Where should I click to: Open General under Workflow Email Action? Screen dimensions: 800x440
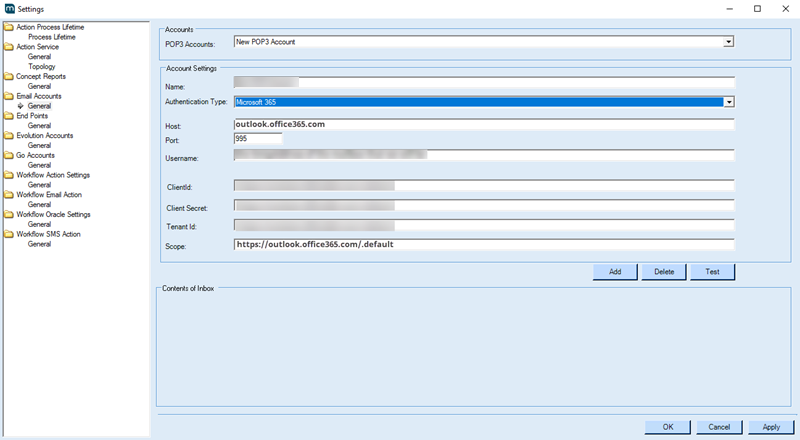pyautogui.click(x=39, y=204)
